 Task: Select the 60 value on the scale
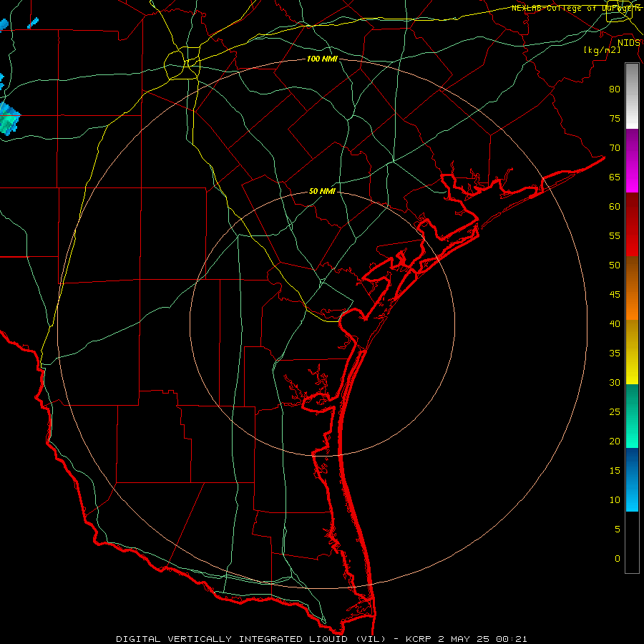615,207
